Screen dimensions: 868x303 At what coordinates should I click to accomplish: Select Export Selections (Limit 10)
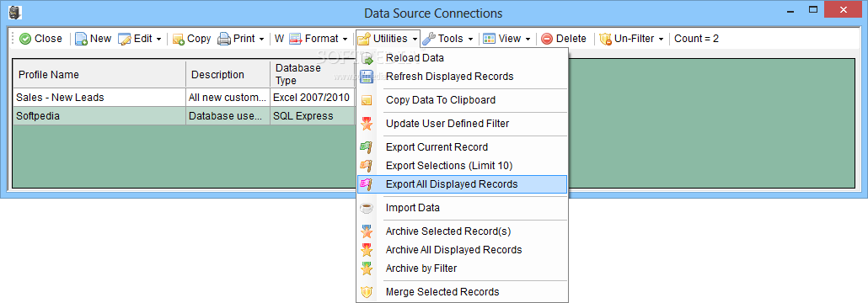[x=463, y=165]
